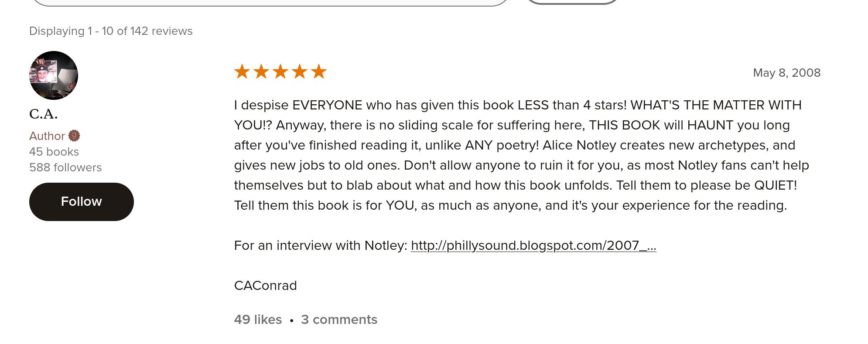
Task: Click the first orange rating star
Action: click(x=242, y=72)
